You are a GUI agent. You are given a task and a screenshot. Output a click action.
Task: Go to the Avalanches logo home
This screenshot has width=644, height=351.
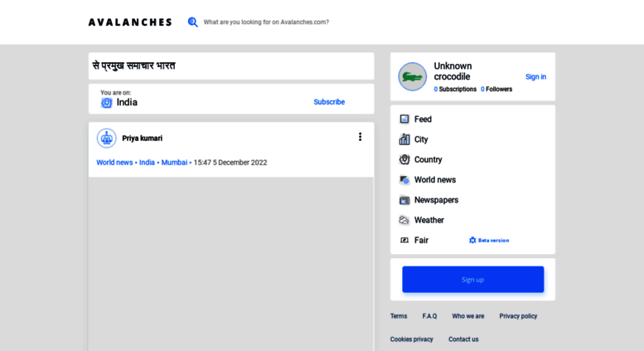tap(130, 22)
